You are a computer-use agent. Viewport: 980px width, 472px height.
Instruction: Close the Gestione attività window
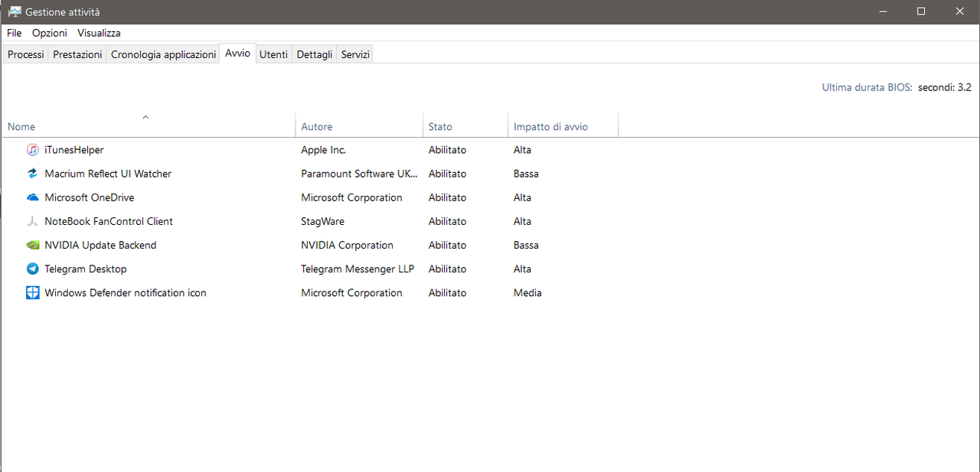pos(960,11)
